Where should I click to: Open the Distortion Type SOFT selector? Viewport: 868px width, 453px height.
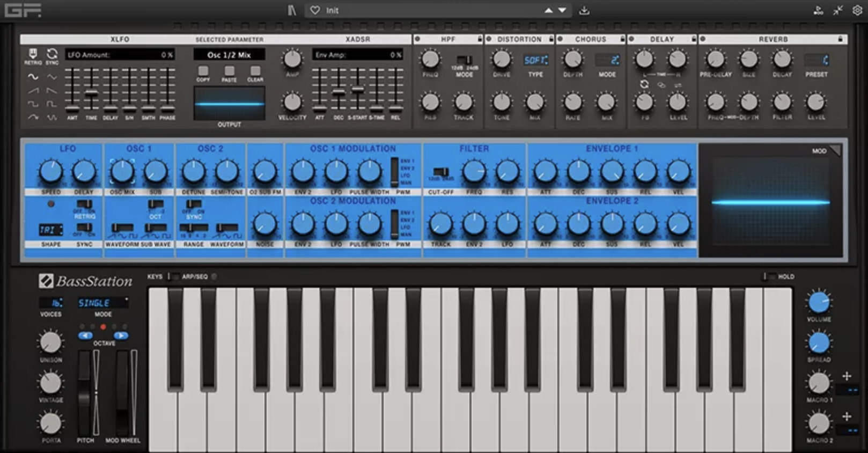pos(536,60)
